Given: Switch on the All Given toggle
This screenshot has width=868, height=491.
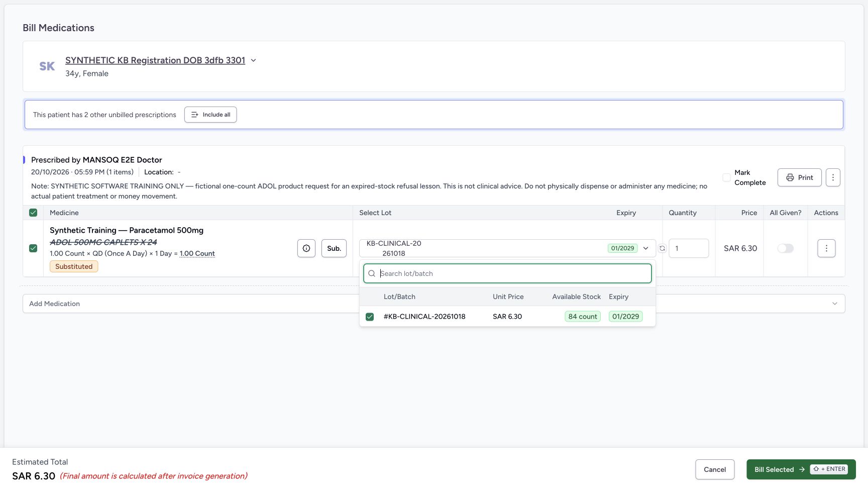Looking at the screenshot, I should coord(786,248).
